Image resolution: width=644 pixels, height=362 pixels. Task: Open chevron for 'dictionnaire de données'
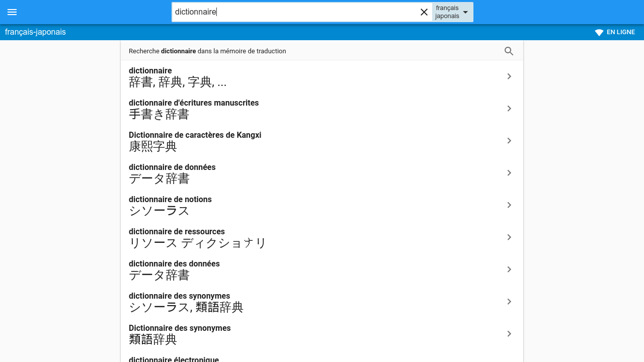point(509,173)
